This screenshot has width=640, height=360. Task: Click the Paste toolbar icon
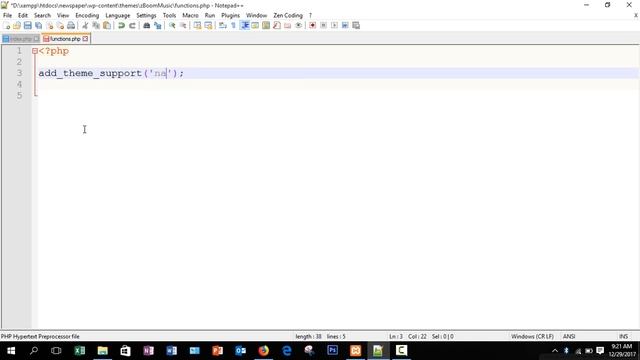pyautogui.click(x=107, y=26)
